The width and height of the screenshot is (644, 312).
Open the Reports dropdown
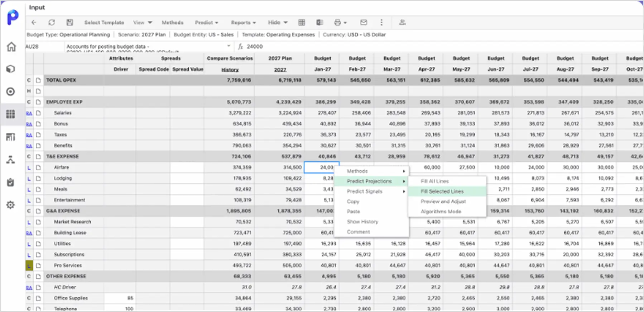(x=243, y=22)
